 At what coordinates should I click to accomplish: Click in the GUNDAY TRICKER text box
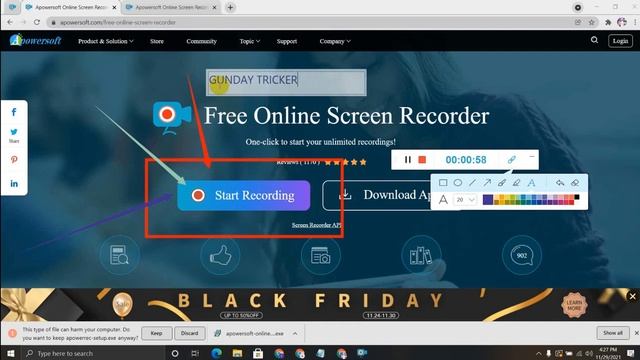pyautogui.click(x=286, y=82)
